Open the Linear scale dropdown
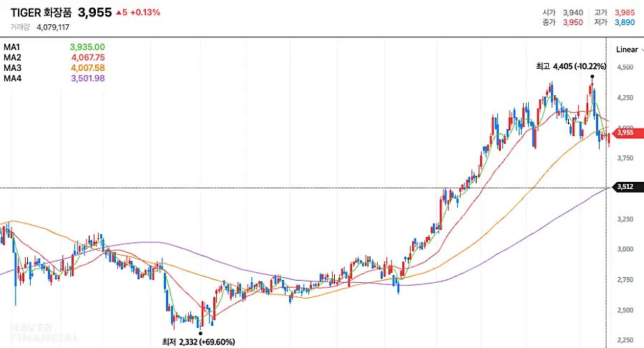This screenshot has width=644, height=348. click(x=630, y=49)
